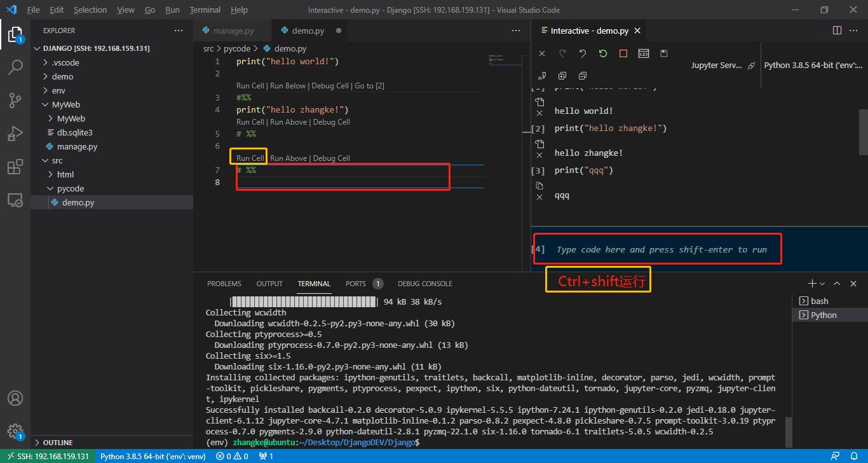Save the interactive session with disk icon
Image resolution: width=868 pixels, height=463 pixels.
click(664, 54)
